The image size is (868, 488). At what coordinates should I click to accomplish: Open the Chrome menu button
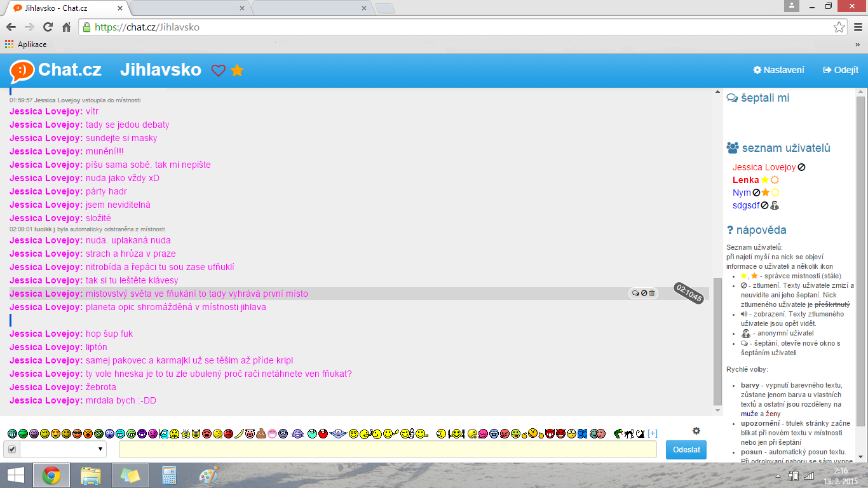pyautogui.click(x=857, y=27)
